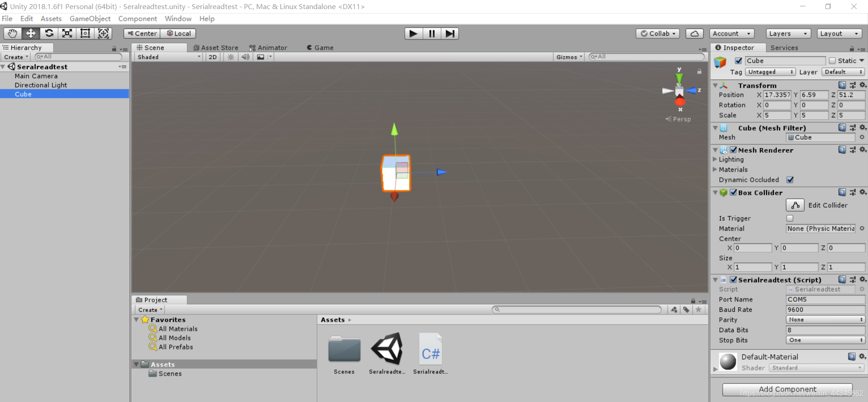
Task: Toggle Dynamic Occluded checkbox
Action: [790, 180]
